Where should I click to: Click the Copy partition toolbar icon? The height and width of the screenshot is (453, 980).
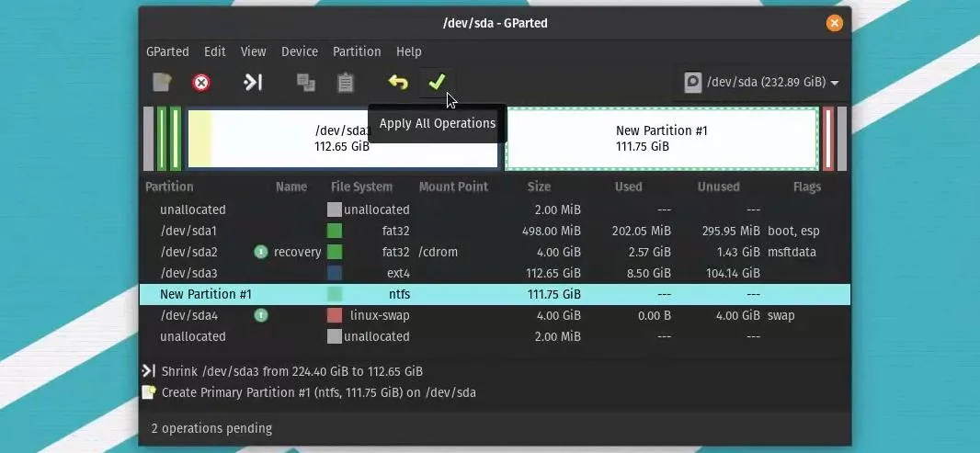[305, 83]
